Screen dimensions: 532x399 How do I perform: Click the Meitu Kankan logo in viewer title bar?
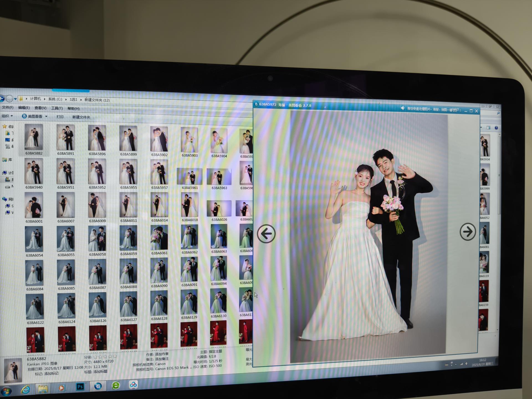(x=256, y=104)
